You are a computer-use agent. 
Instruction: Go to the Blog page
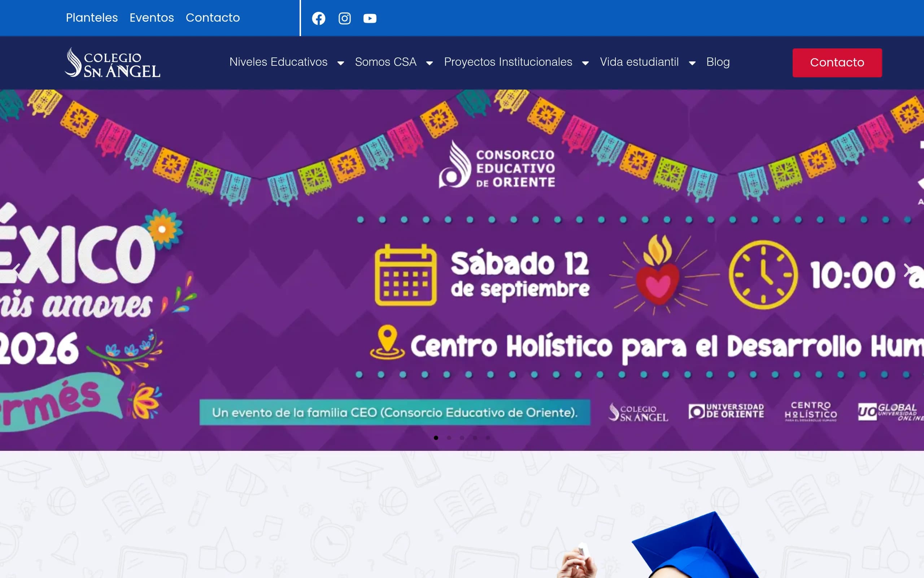coord(718,62)
